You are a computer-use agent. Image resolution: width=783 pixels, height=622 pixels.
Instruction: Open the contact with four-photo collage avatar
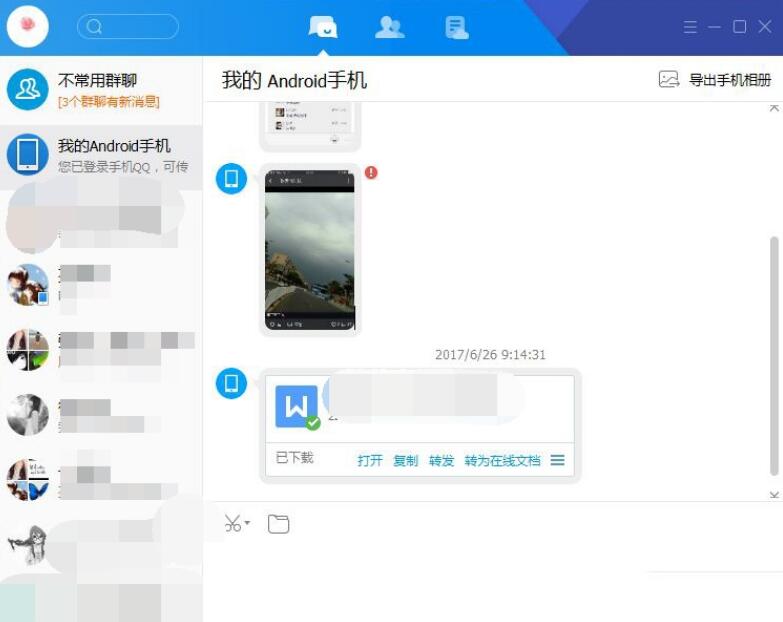[101, 350]
